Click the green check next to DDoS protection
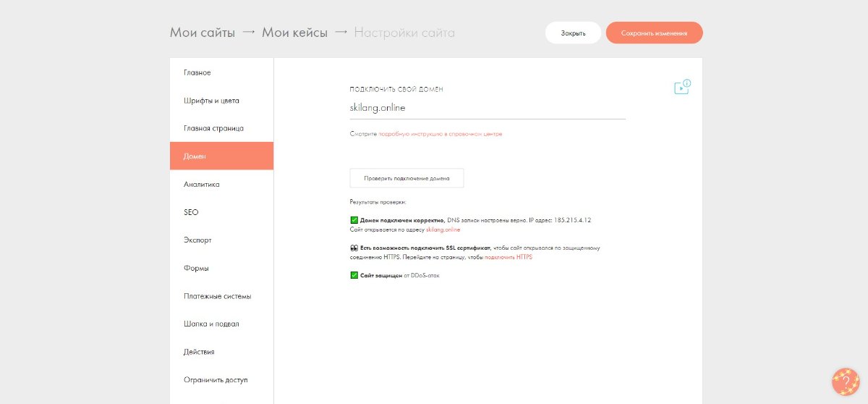This screenshot has width=868, height=404. coord(354,275)
